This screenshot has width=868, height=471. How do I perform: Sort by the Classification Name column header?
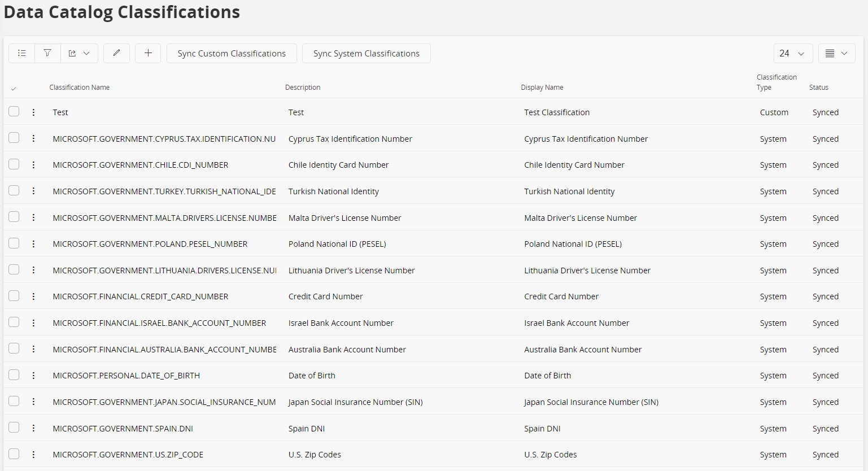[80, 87]
